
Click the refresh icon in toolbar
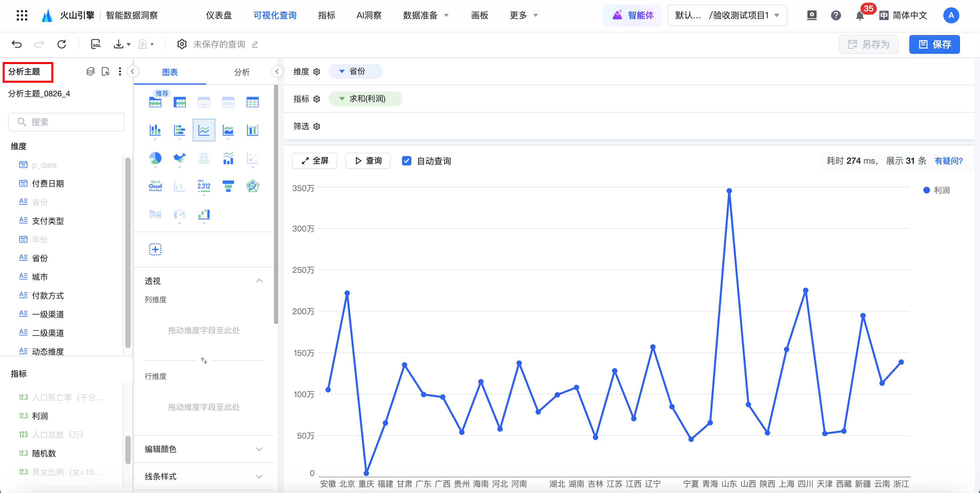(x=62, y=44)
